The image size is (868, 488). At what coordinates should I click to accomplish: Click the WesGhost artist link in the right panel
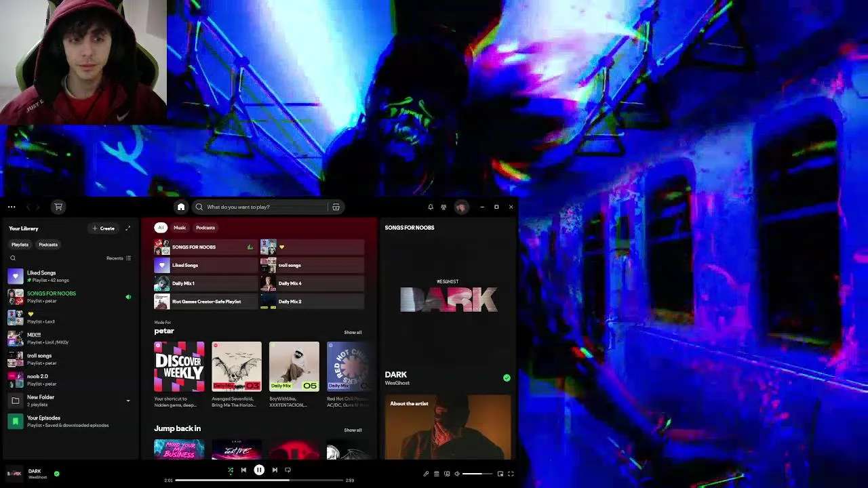pyautogui.click(x=397, y=383)
